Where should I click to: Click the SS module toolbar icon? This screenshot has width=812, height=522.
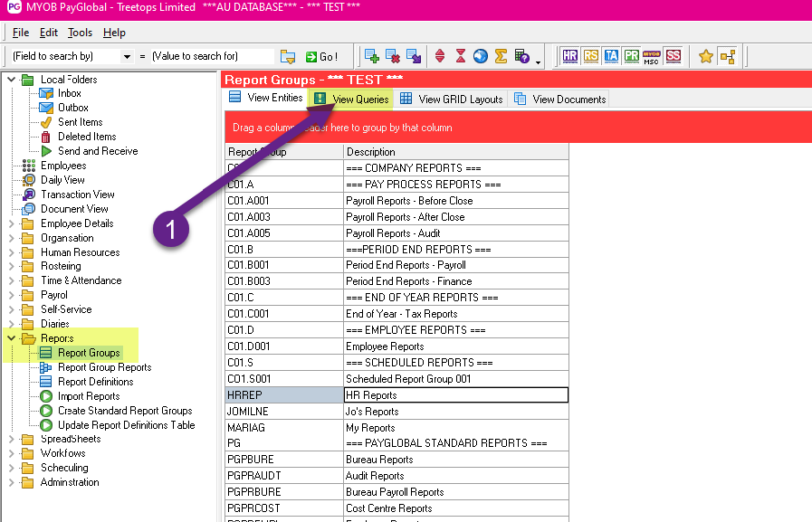pyautogui.click(x=673, y=56)
